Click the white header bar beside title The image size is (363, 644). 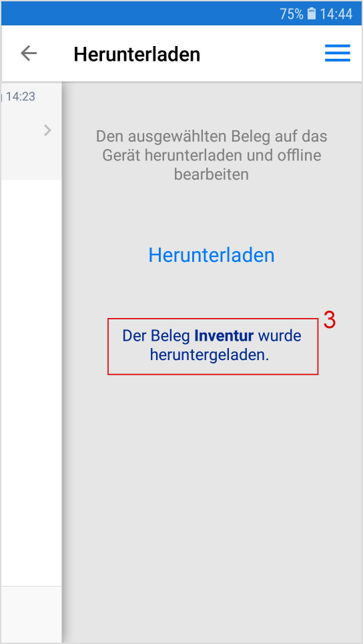point(262,53)
